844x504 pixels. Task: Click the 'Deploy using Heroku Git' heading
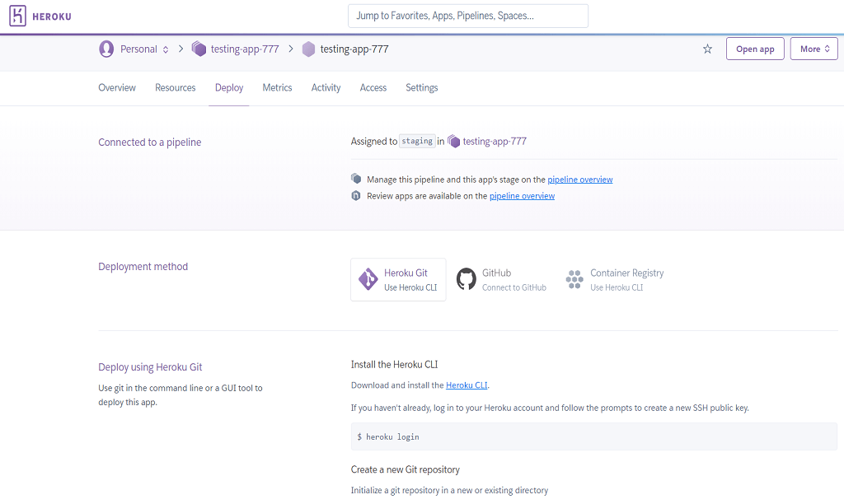[x=150, y=367]
